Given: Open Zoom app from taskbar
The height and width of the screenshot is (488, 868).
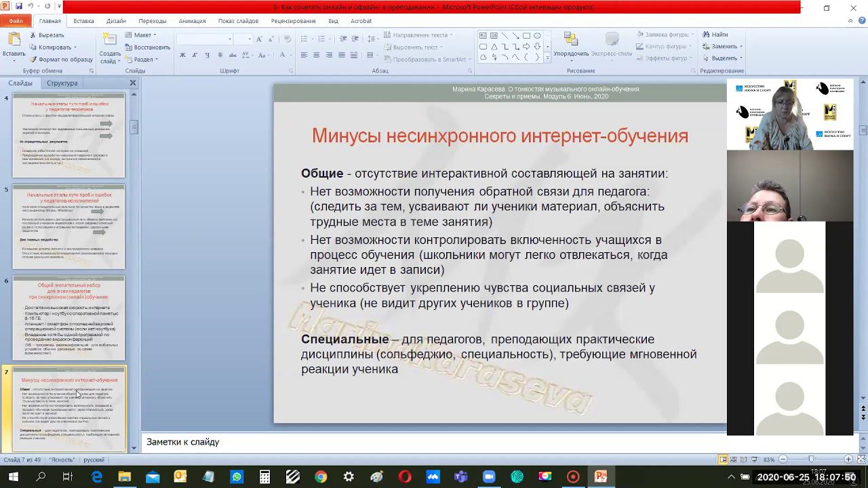Looking at the screenshot, I should [x=488, y=477].
